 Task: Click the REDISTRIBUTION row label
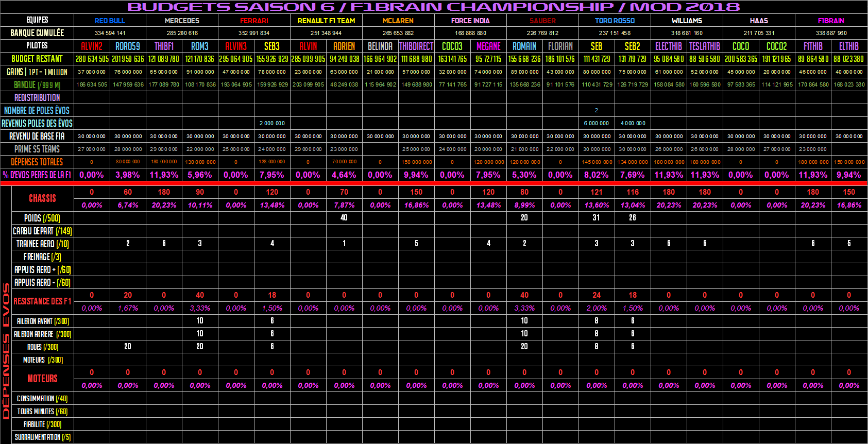[37, 97]
